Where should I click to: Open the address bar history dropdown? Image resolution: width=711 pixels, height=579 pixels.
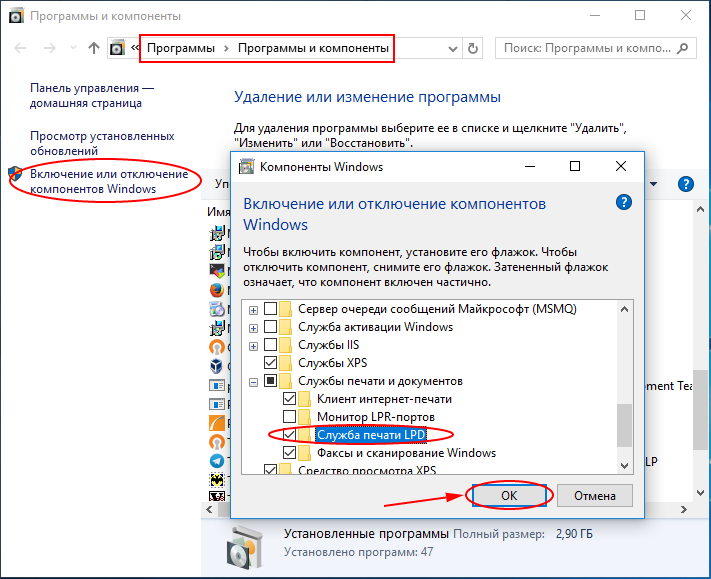point(452,49)
